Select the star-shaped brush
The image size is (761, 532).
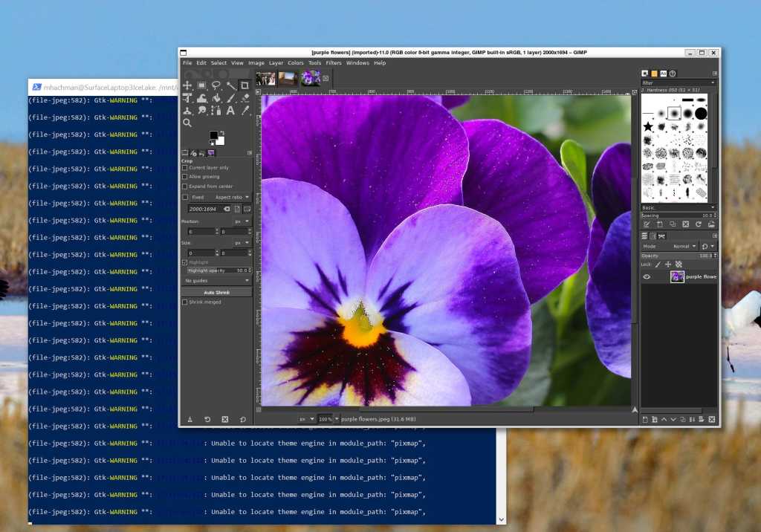(648, 127)
